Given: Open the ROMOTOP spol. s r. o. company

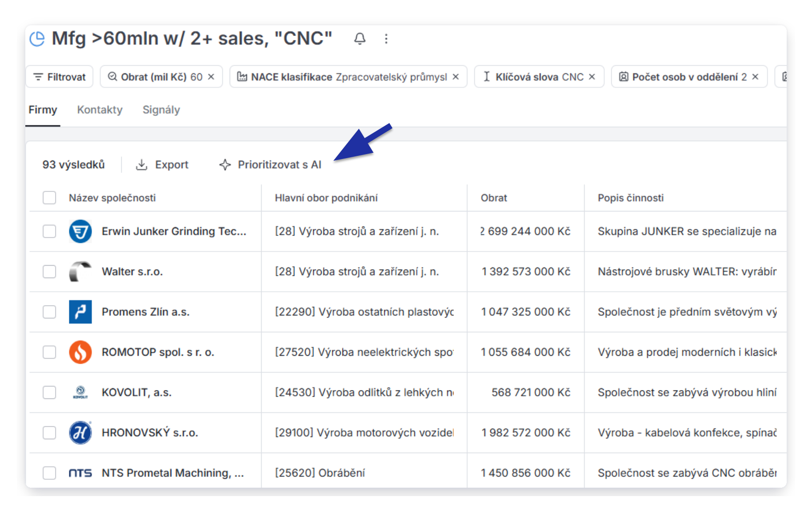Looking at the screenshot, I should [x=158, y=352].
